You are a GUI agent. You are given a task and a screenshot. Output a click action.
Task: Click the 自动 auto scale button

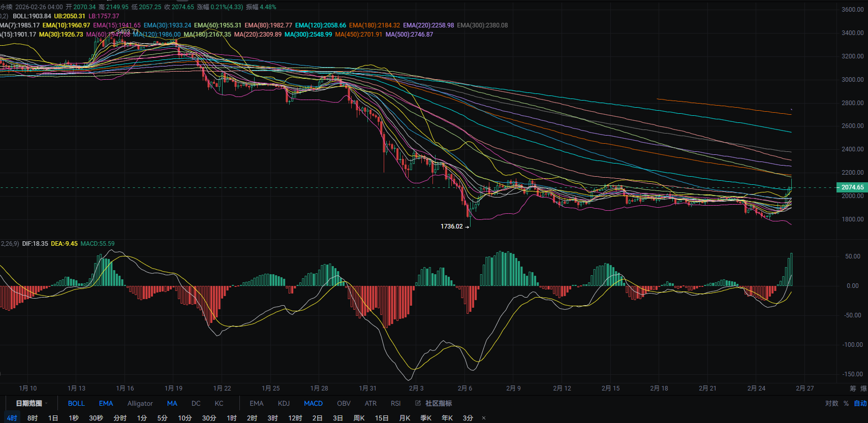point(860,403)
